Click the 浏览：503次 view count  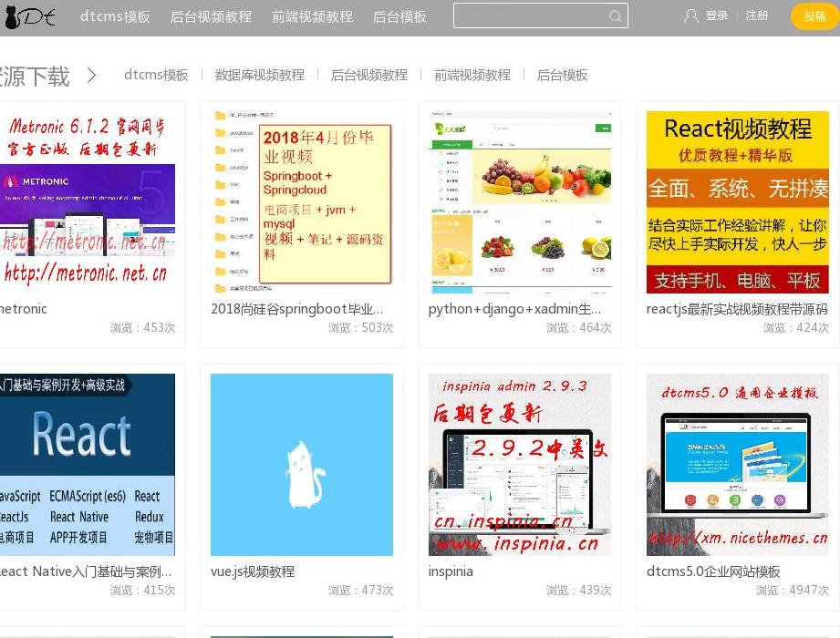pos(360,327)
